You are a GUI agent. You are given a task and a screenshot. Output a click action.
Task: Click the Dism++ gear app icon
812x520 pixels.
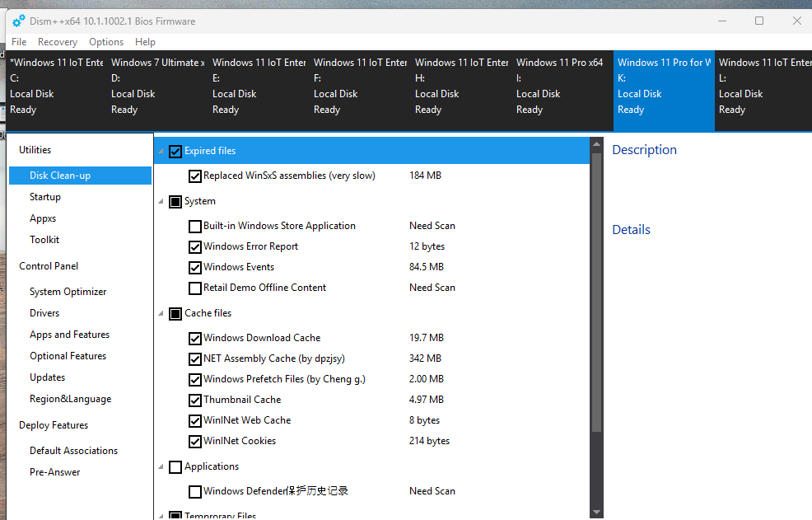[x=19, y=21]
